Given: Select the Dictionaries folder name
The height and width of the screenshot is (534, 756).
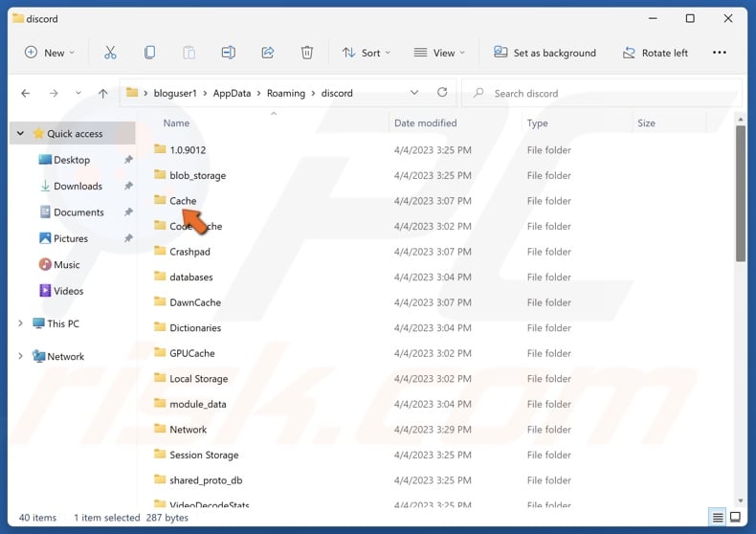Looking at the screenshot, I should tap(195, 327).
